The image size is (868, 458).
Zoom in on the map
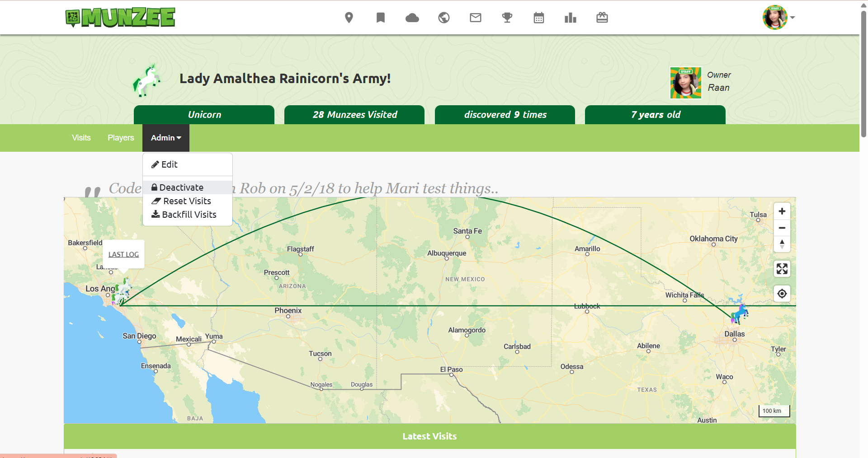point(782,211)
